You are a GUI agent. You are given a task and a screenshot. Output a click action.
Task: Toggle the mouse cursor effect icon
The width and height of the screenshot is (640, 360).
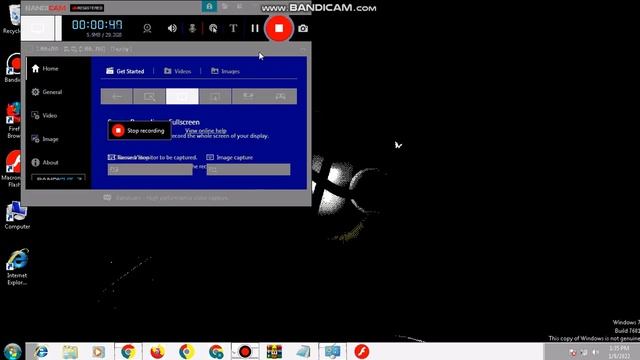[213, 28]
